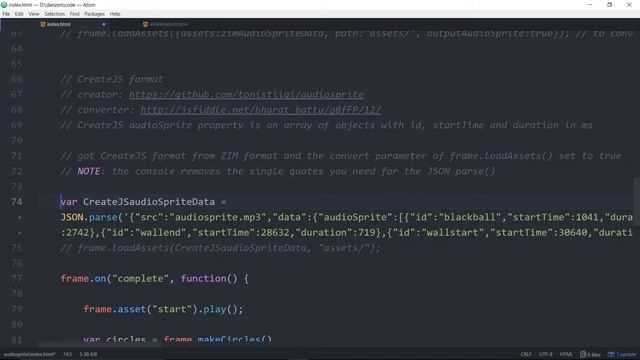Switch to the index.html tab

point(58,24)
